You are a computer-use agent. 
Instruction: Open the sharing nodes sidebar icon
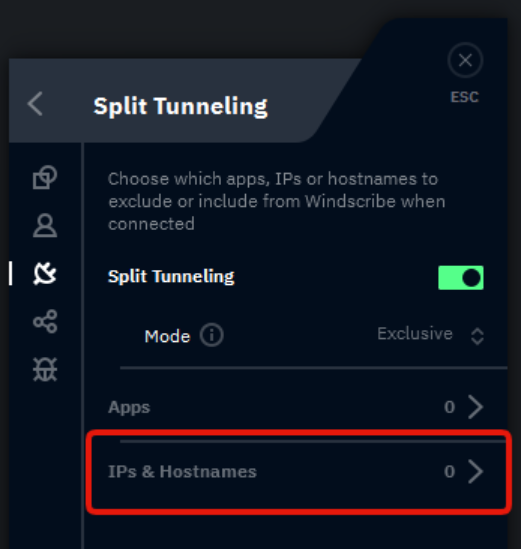pyautogui.click(x=45, y=321)
